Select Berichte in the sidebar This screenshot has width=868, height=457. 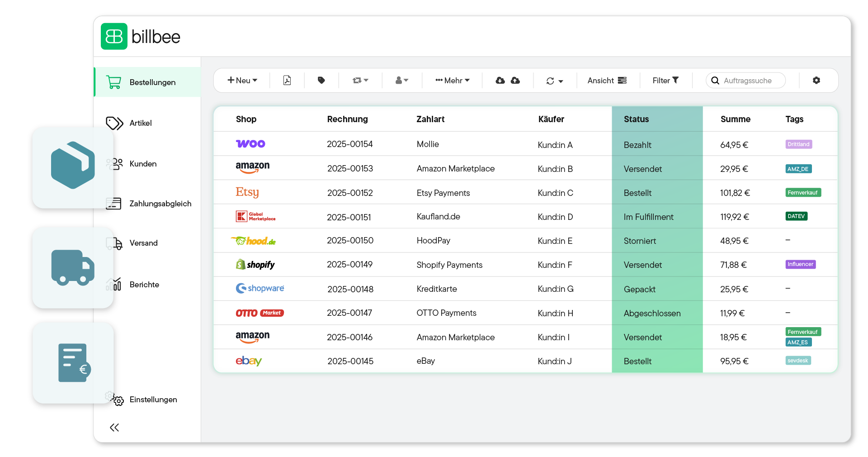[114, 285]
